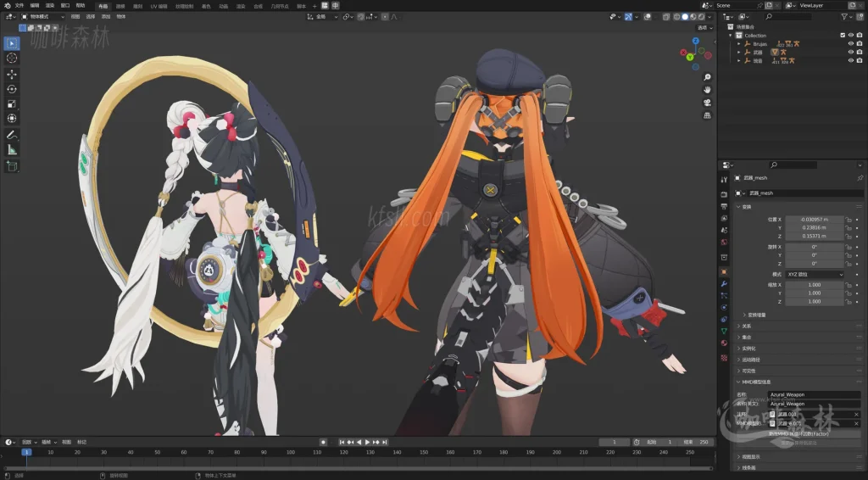868x480 pixels.
Task: Open the Modifiers wrench tab
Action: point(724,284)
